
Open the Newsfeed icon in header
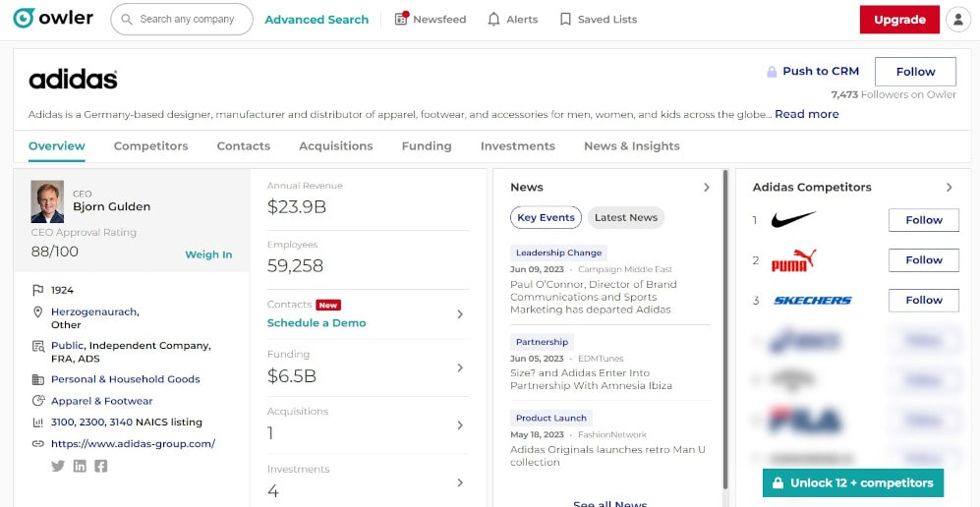click(401, 19)
